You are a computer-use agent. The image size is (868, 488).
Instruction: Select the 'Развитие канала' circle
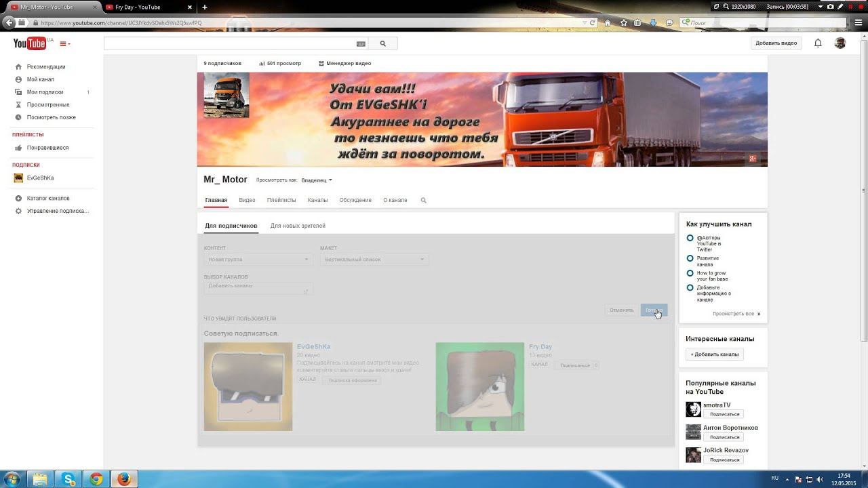(x=690, y=258)
